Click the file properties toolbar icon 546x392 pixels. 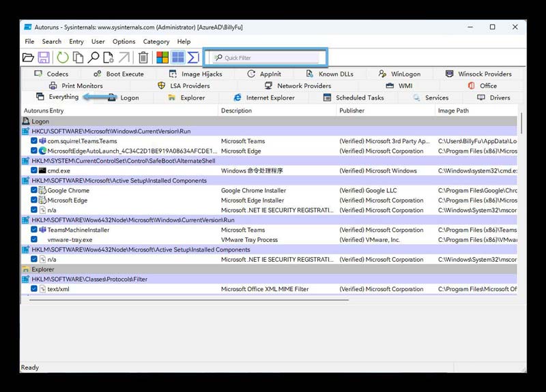point(109,57)
